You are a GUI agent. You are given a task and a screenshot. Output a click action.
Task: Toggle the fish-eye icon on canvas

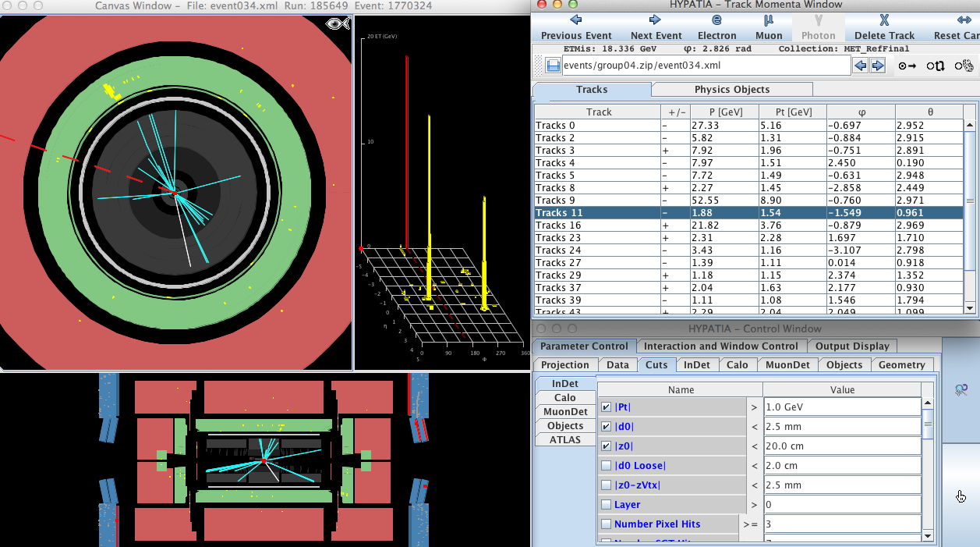(337, 24)
